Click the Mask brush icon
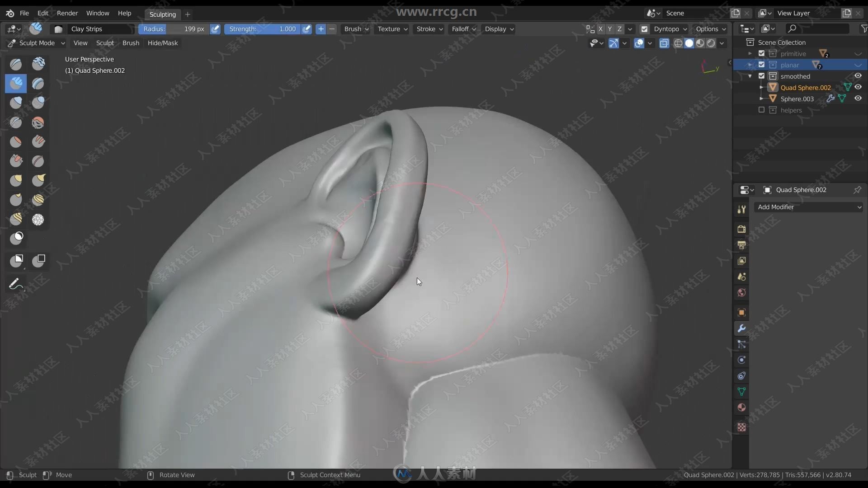The height and width of the screenshot is (488, 868). point(16,237)
